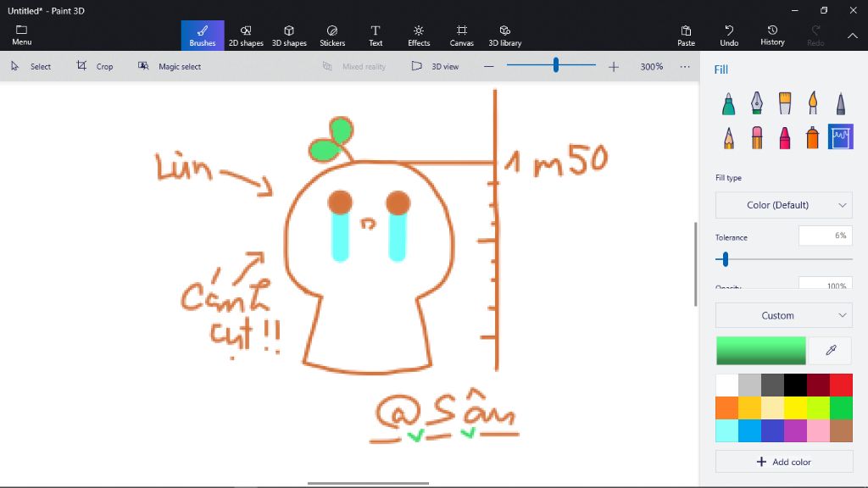Choose the pink color swatch

(x=818, y=430)
